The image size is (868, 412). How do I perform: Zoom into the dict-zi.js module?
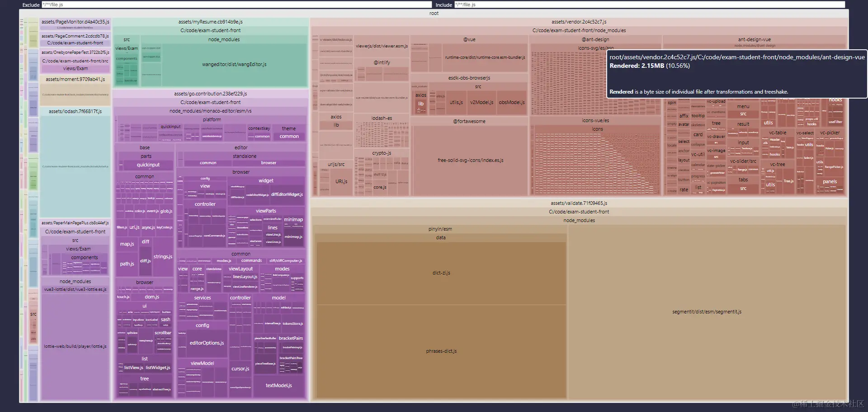pos(441,273)
